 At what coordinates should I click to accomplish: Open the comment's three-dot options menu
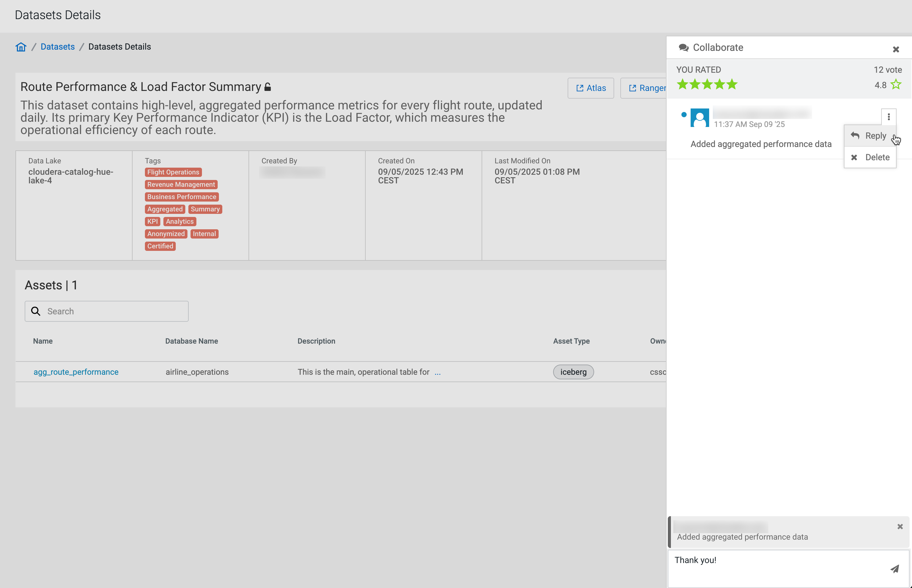pos(888,117)
